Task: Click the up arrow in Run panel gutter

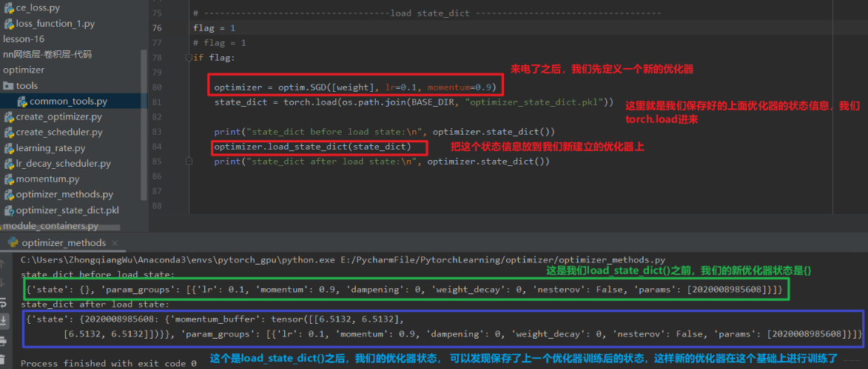Action: 3,265
